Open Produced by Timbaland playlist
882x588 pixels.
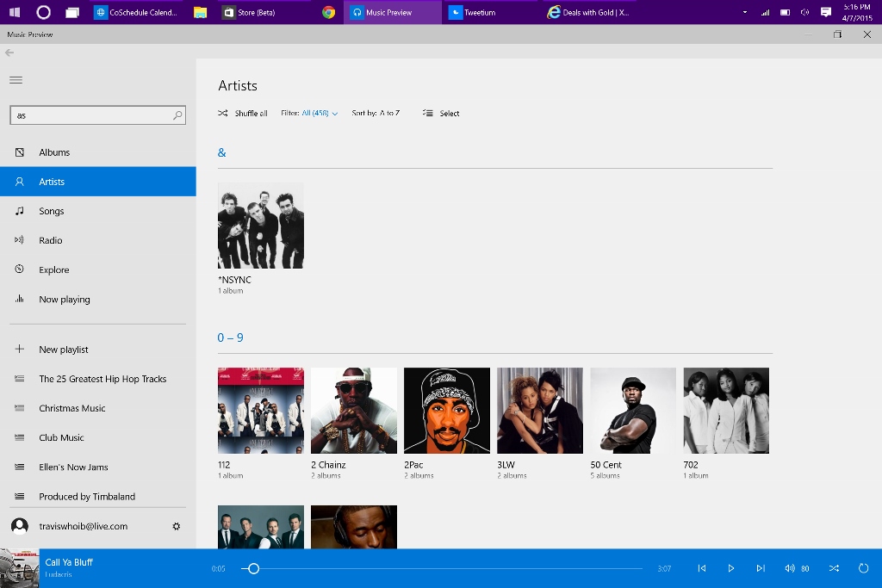click(98, 497)
